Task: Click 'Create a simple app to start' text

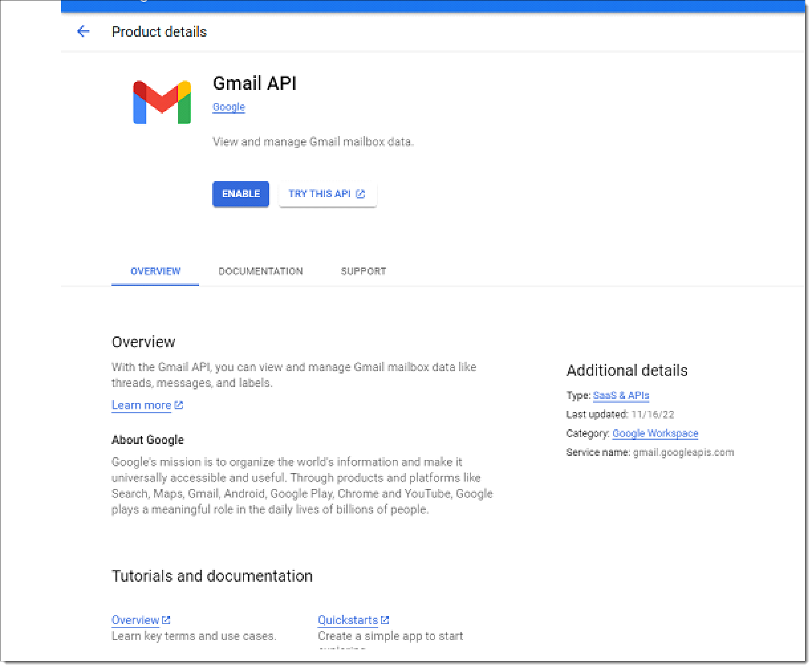Action: click(390, 636)
